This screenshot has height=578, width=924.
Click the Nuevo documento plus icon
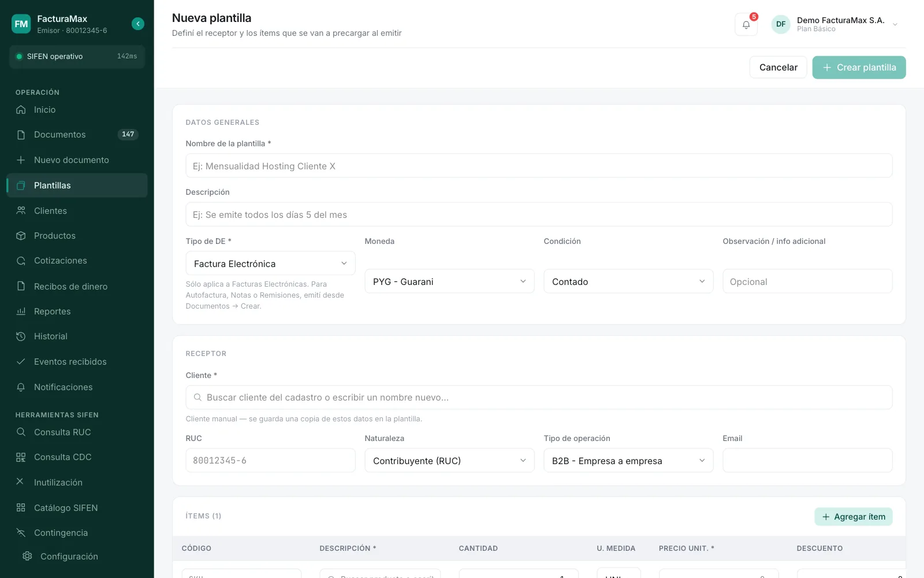click(x=21, y=160)
